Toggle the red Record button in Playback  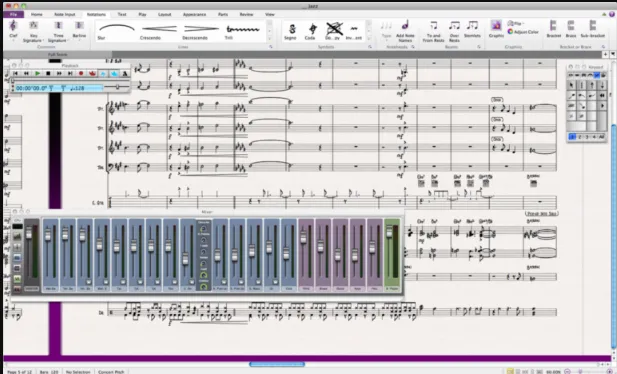click(81, 73)
